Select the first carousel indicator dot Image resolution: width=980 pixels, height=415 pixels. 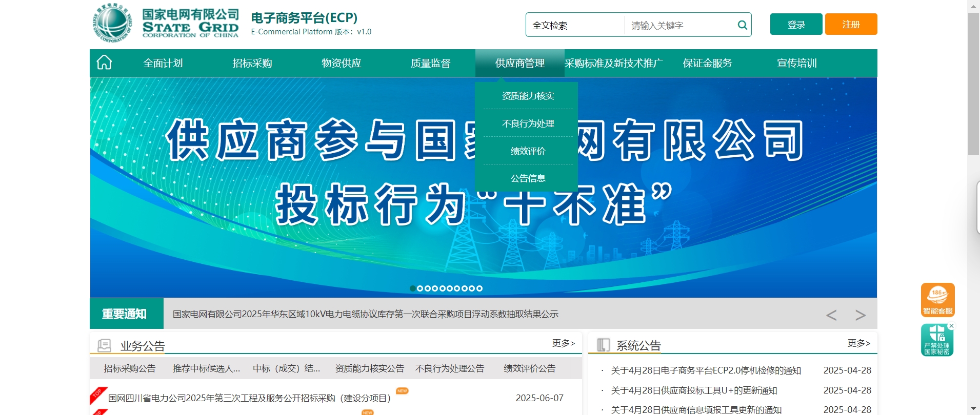click(413, 288)
